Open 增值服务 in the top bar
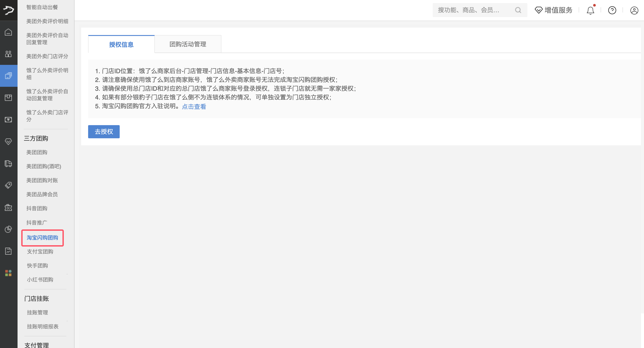This screenshot has height=348, width=644. [553, 10]
